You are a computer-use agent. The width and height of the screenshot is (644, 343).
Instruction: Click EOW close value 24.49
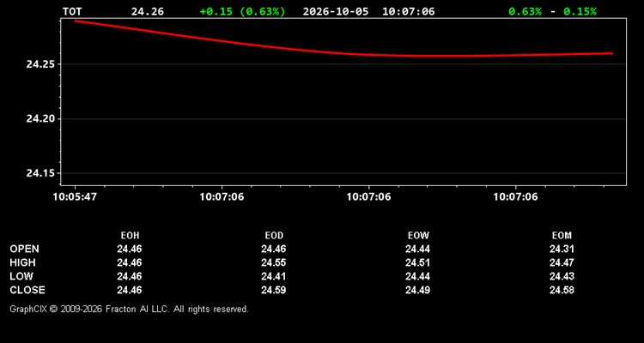[417, 290]
